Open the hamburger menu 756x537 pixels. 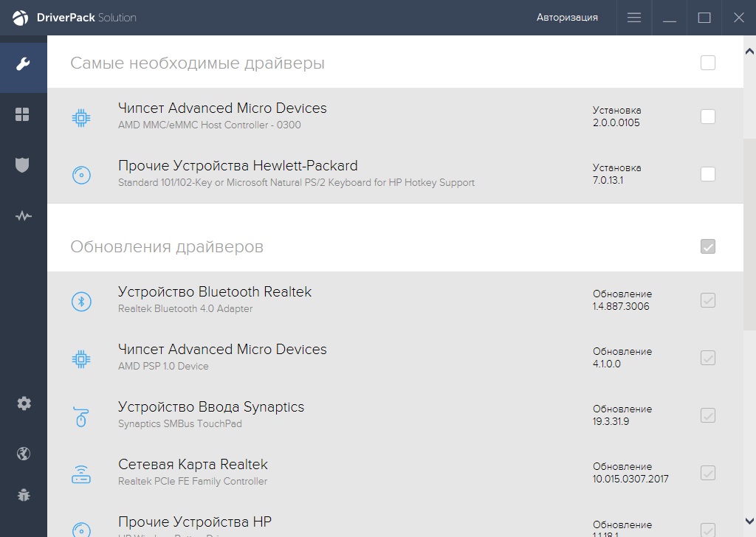point(633,17)
